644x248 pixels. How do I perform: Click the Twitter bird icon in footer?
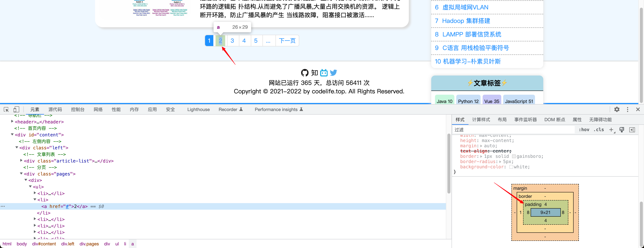[x=333, y=73]
